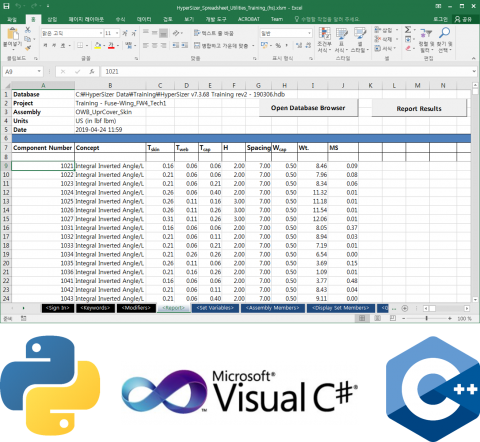Toggle center horizontal alignment
480x442 pixels.
(x=155, y=45)
